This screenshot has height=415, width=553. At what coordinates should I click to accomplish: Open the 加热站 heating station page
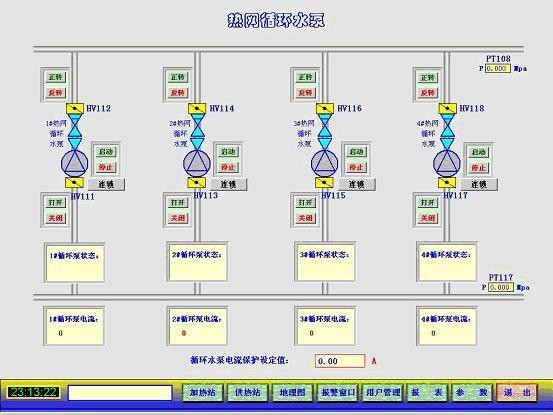tap(203, 392)
